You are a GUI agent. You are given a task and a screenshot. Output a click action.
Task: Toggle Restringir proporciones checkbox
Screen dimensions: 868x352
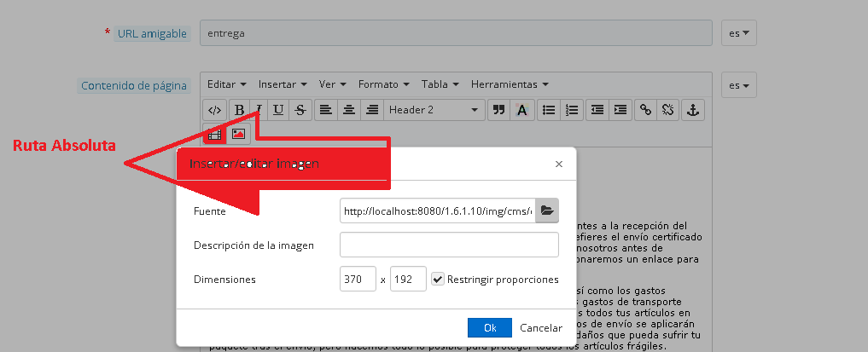tap(438, 280)
